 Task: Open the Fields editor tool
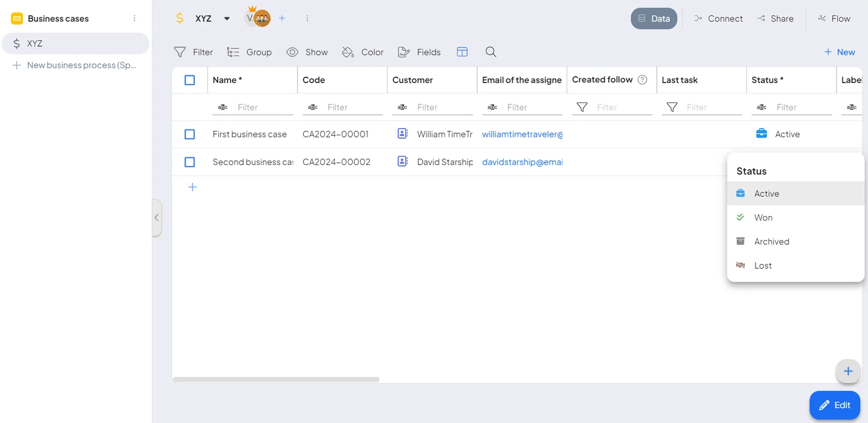pos(419,52)
